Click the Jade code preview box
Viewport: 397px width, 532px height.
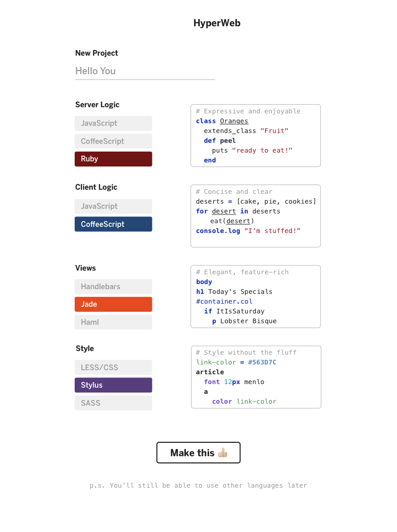(255, 296)
